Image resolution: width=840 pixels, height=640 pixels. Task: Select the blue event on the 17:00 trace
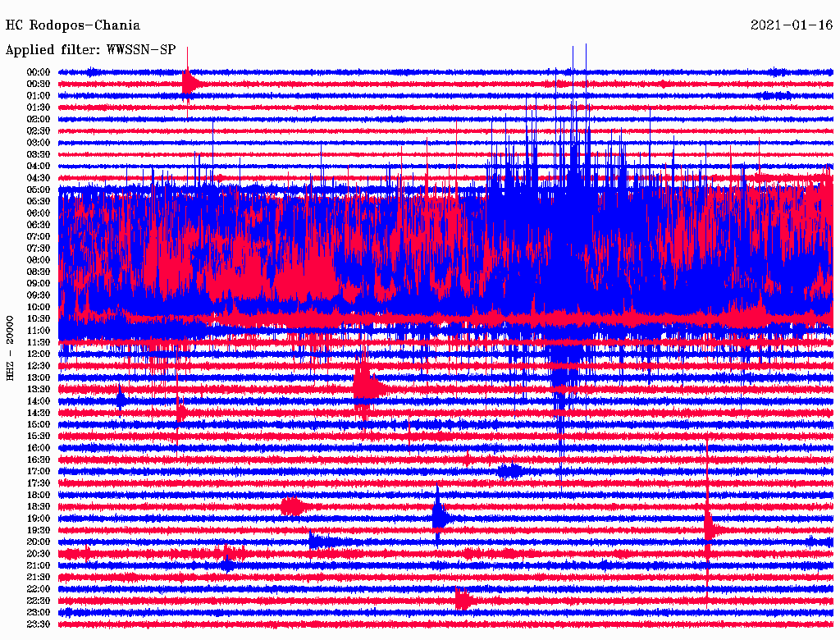pos(511,471)
